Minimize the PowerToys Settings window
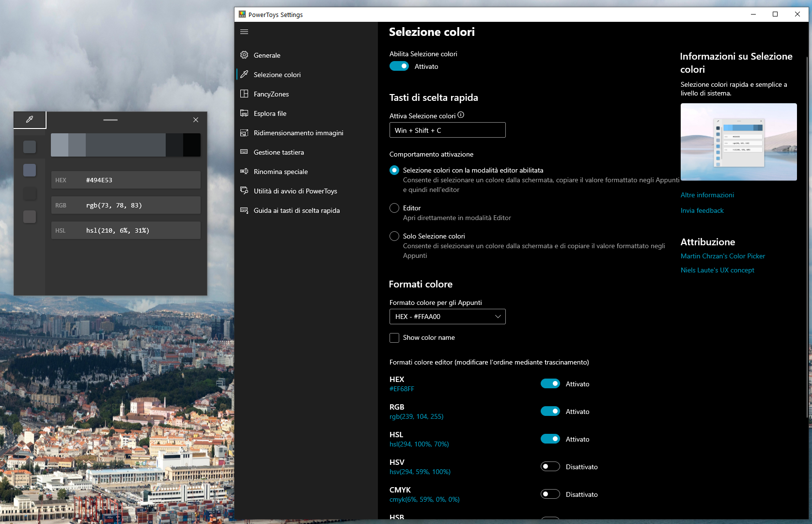This screenshot has height=524, width=812. click(753, 14)
